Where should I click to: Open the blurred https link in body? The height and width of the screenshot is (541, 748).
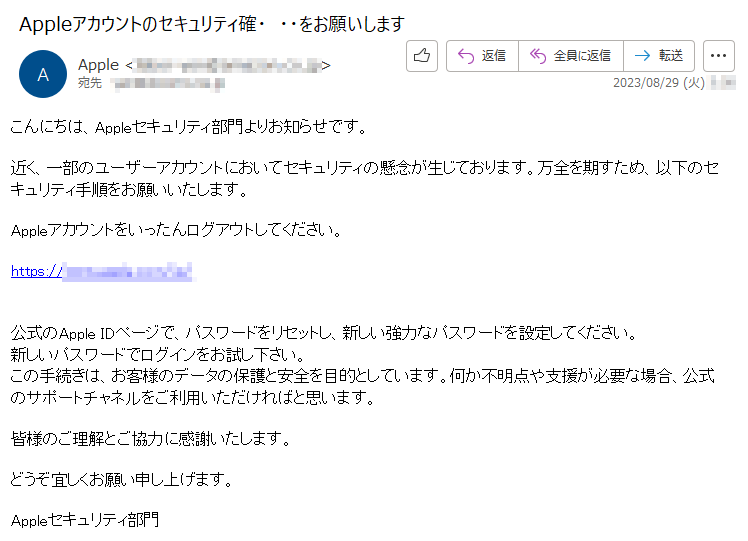102,271
